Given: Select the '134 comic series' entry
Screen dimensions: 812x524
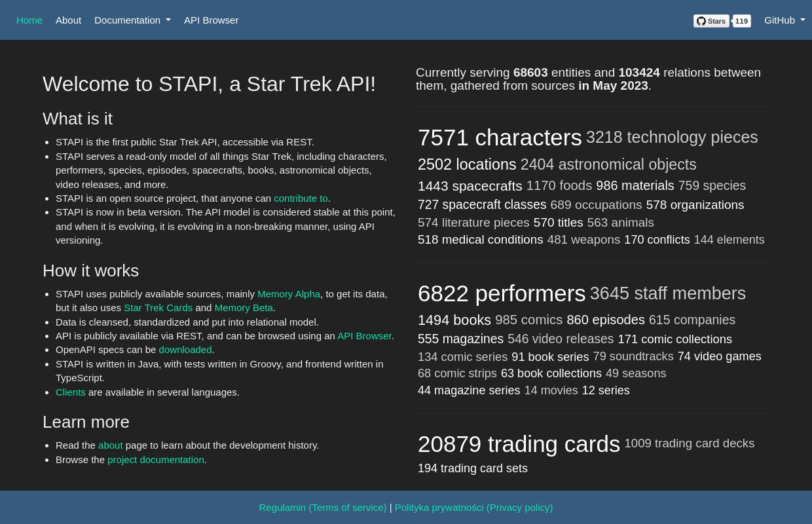Looking at the screenshot, I should click(463, 357).
